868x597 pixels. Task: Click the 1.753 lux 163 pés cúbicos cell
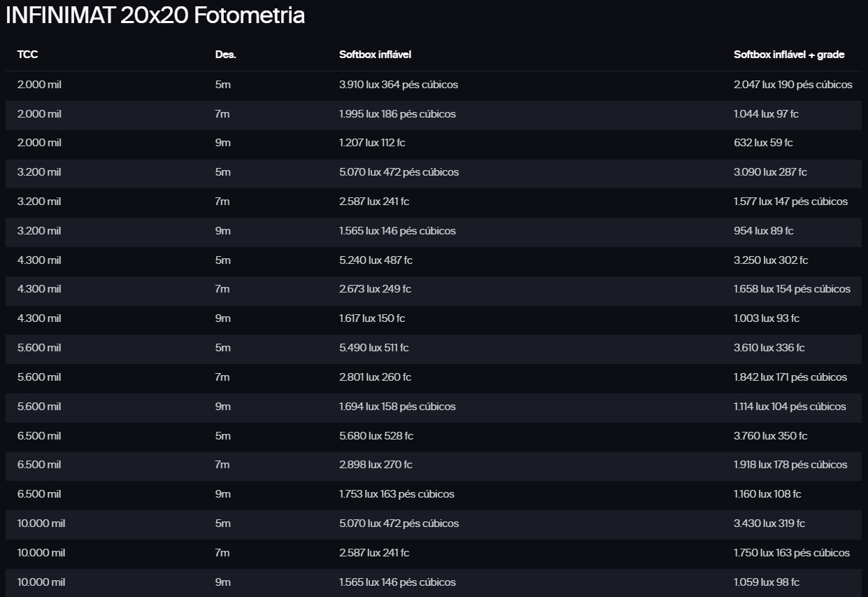pos(397,494)
